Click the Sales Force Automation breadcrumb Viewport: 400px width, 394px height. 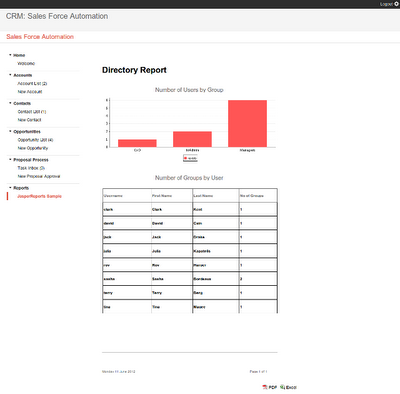(x=40, y=37)
